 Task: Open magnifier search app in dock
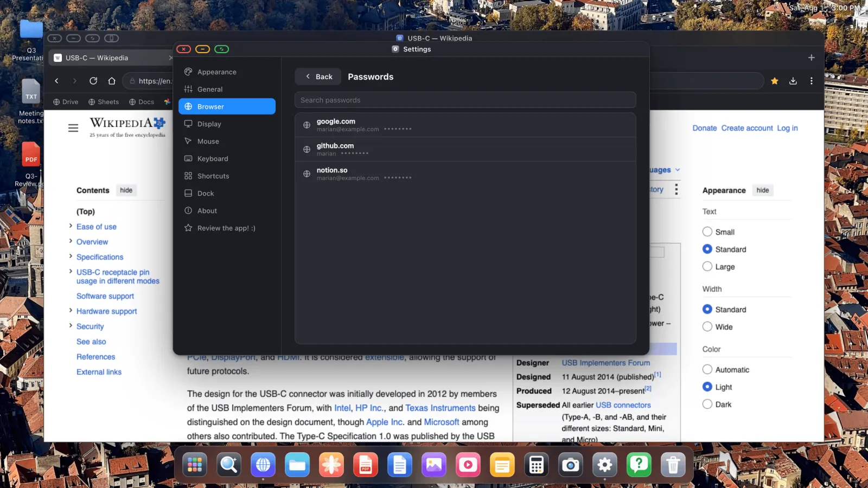(x=229, y=465)
